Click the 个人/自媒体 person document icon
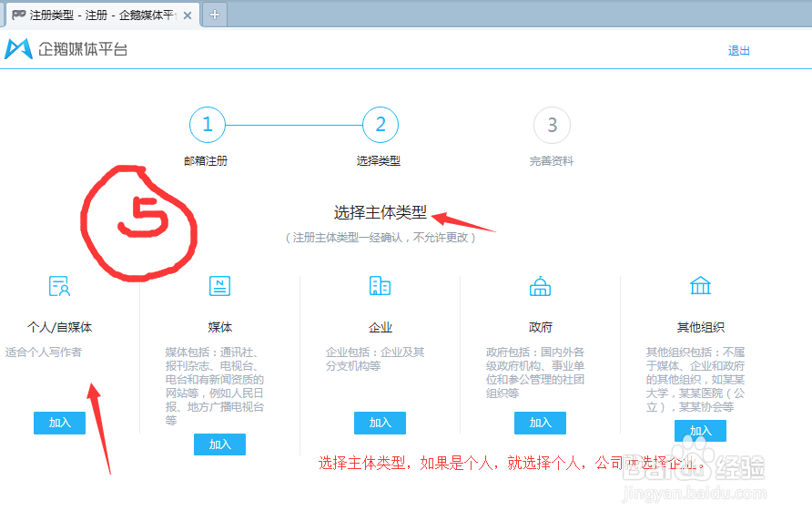This screenshot has height=521, width=812. pyautogui.click(x=59, y=286)
